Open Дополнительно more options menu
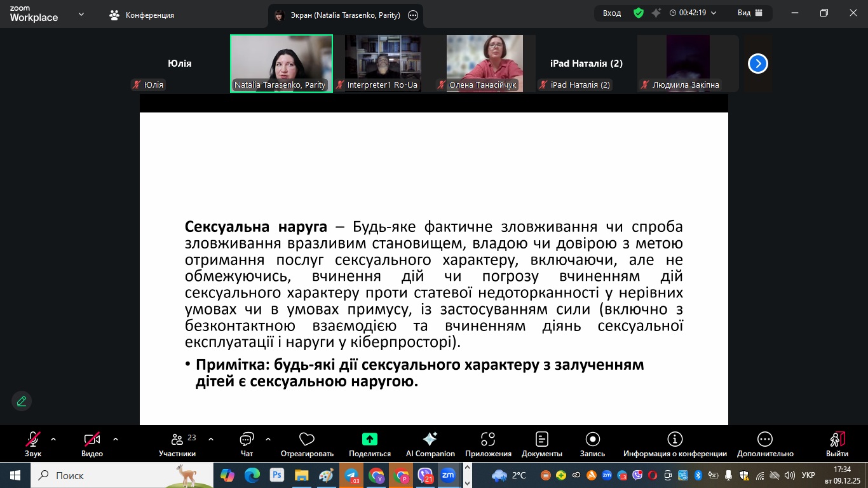This screenshot has height=488, width=868. click(x=765, y=439)
